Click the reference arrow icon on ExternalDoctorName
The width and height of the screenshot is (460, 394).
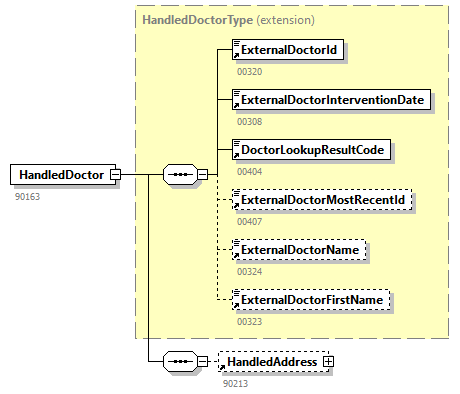point(236,255)
